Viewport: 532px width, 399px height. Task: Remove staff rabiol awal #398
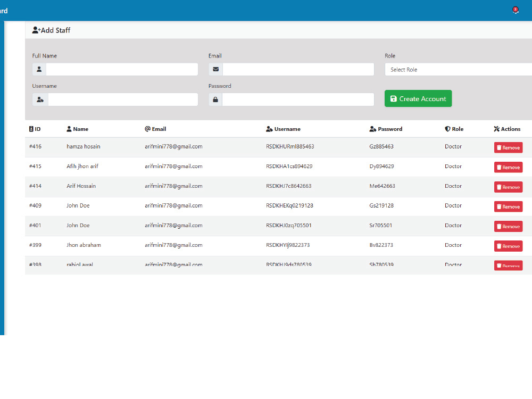508,265
